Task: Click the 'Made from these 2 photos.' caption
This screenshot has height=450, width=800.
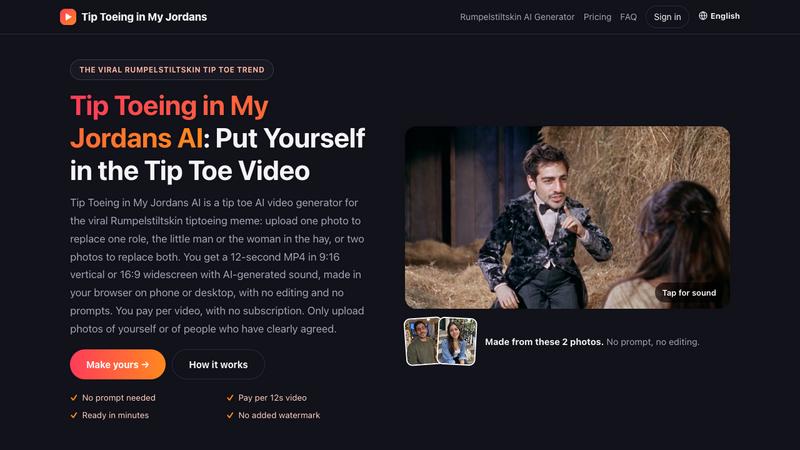Action: coord(544,342)
